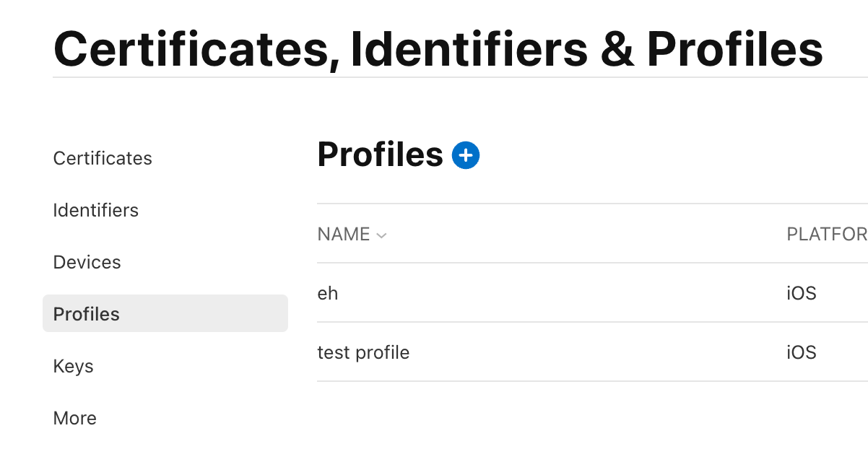
Task: Add a new profile with the plus icon
Action: pyautogui.click(x=466, y=155)
